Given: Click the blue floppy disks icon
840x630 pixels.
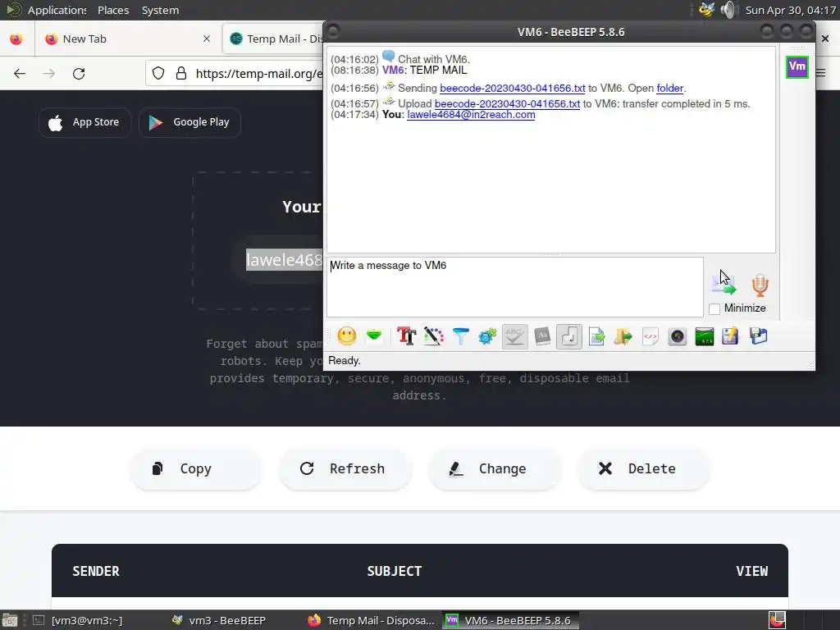Looking at the screenshot, I should pos(758,336).
